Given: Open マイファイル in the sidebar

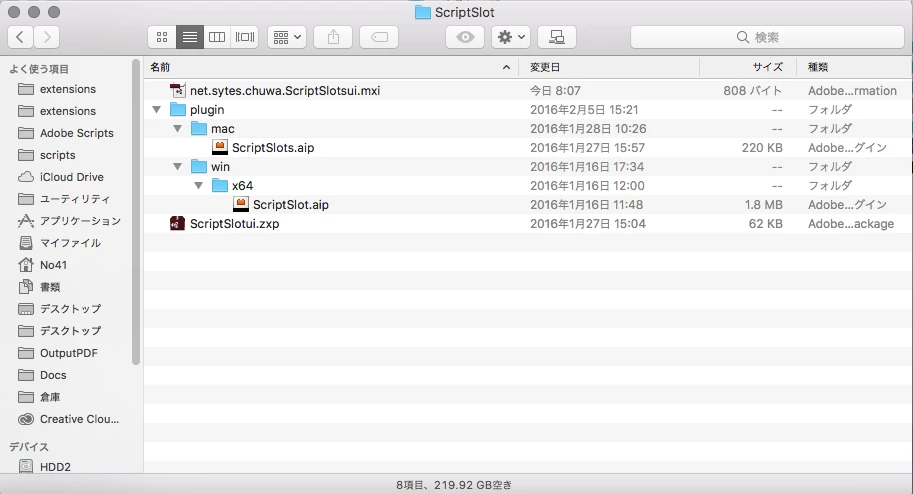Looking at the screenshot, I should (70, 243).
